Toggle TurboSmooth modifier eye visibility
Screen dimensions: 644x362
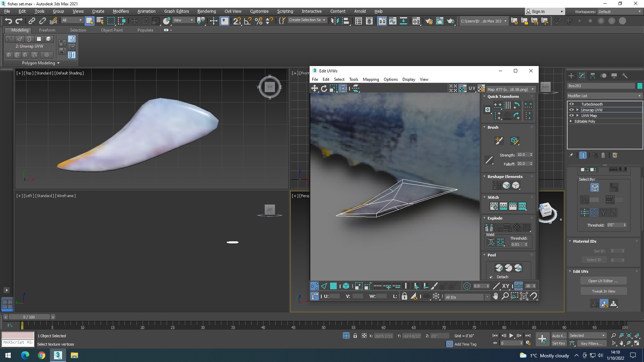click(x=572, y=104)
